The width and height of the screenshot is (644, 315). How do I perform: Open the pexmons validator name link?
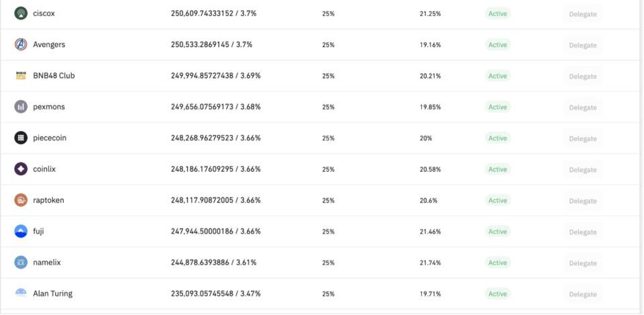(49, 107)
